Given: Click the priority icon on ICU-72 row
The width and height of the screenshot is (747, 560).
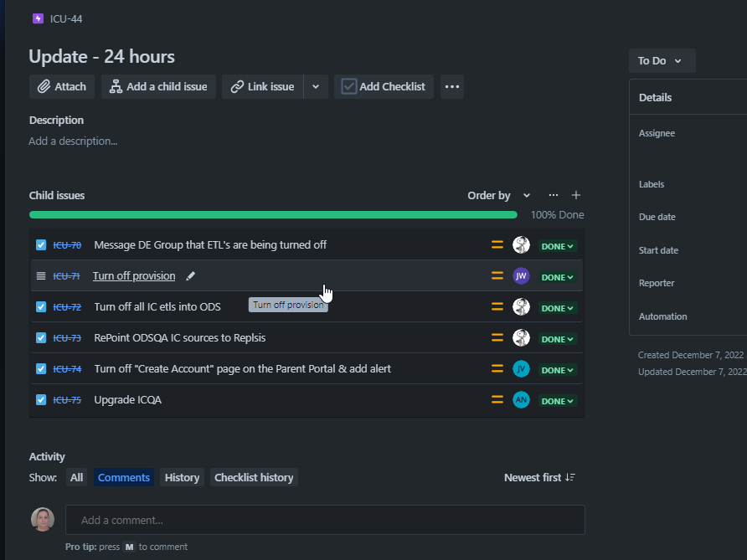Looking at the screenshot, I should 497,306.
